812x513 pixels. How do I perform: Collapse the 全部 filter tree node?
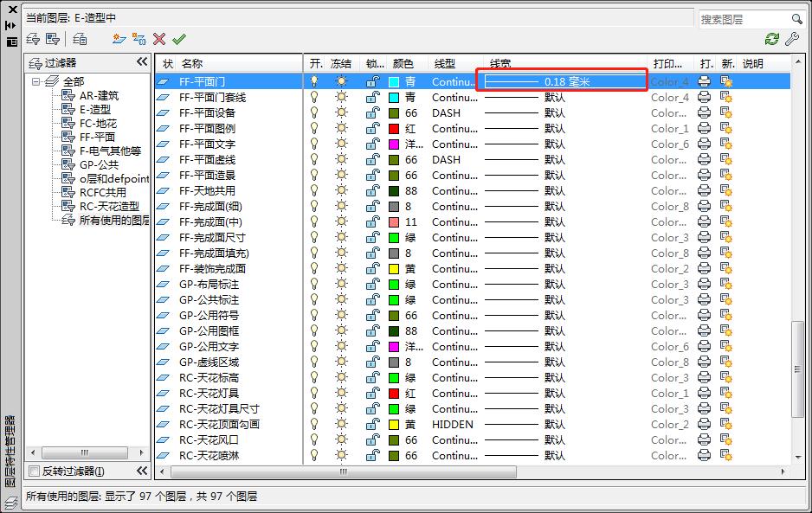pos(35,81)
